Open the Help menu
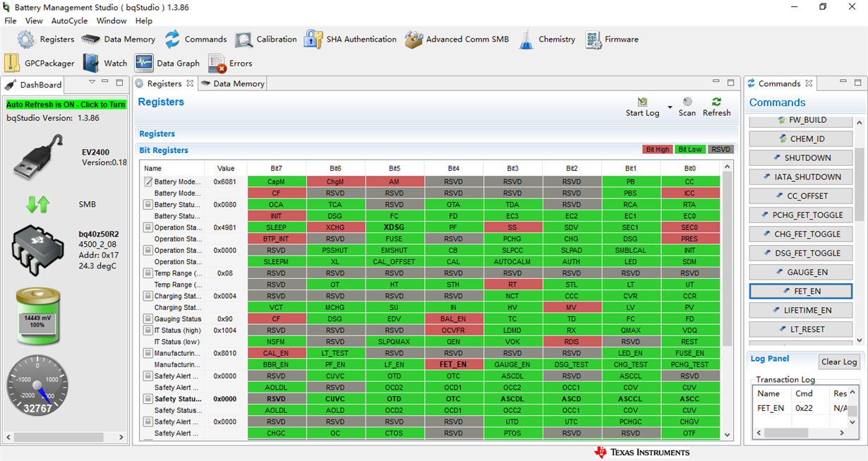This screenshot has height=461, width=868. [144, 21]
